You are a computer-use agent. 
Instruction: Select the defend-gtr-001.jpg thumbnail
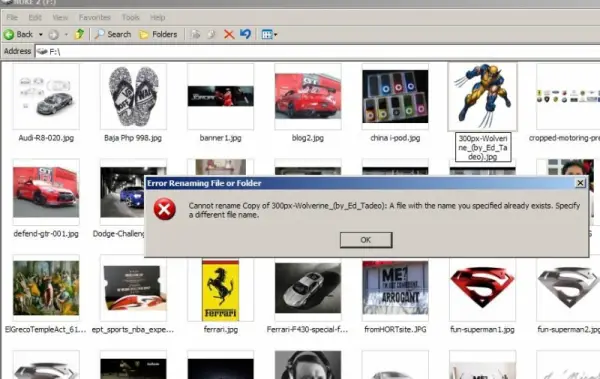tap(46, 192)
